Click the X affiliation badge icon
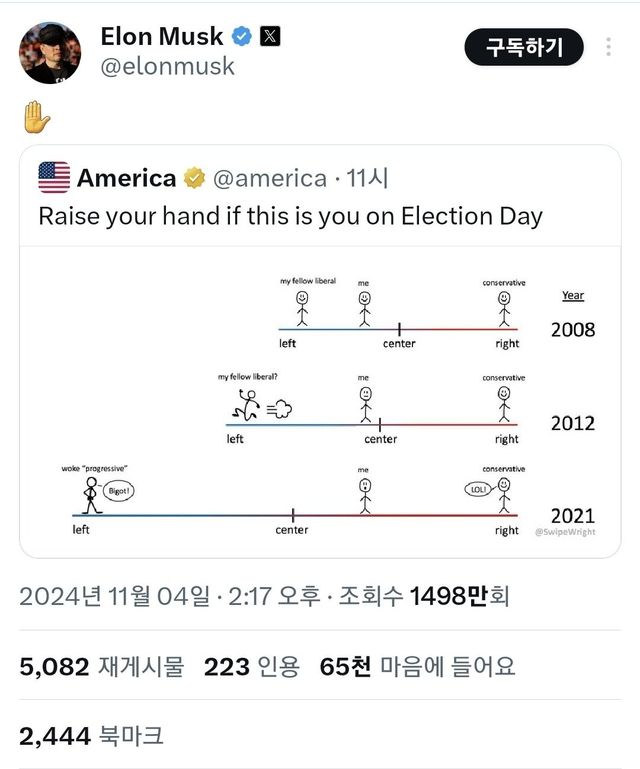640x769 pixels. click(270, 37)
